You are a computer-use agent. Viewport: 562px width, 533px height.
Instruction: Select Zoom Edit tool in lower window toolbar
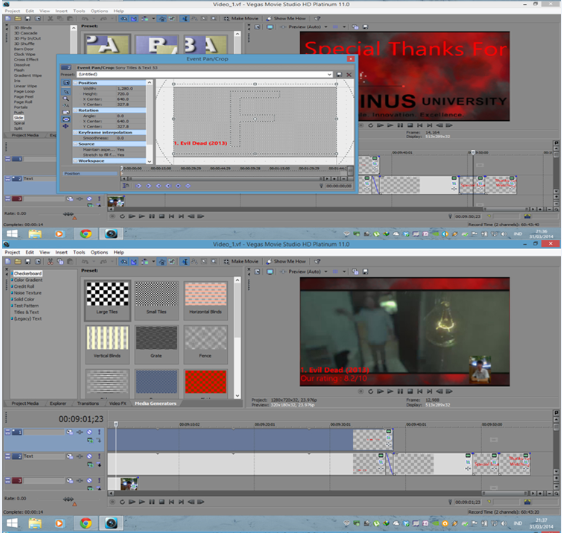pos(214,262)
